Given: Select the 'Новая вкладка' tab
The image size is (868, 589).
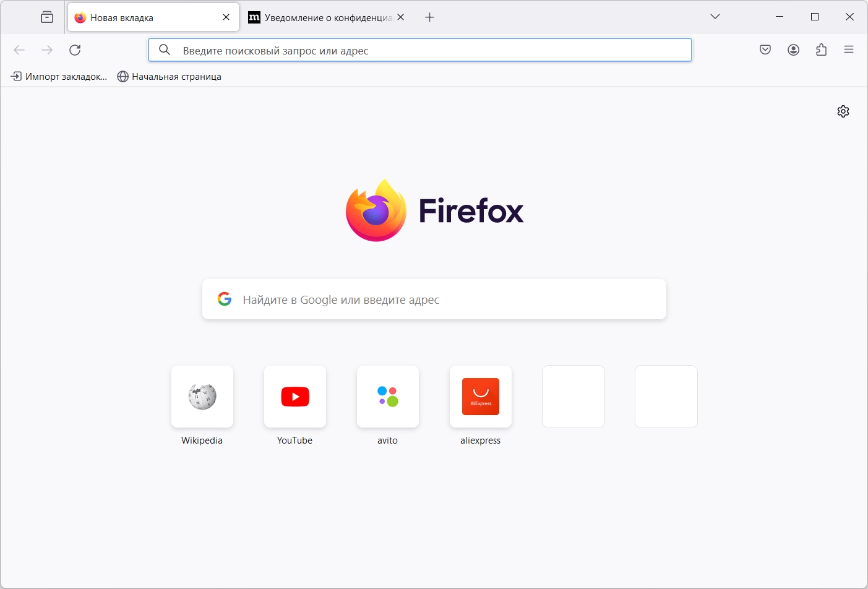Looking at the screenshot, I should pos(142,17).
